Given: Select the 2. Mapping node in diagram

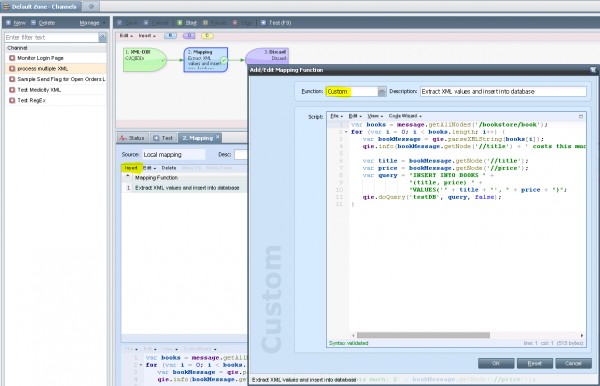Looking at the screenshot, I should pyautogui.click(x=205, y=59).
